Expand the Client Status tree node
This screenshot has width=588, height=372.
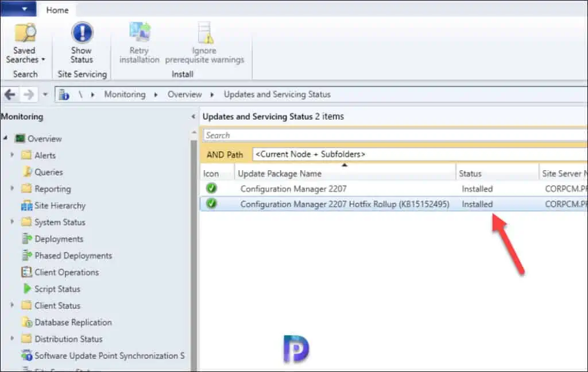tap(12, 305)
